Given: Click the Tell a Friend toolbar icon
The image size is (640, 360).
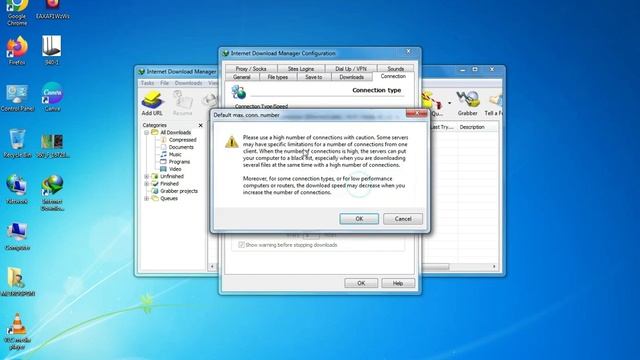Looking at the screenshot, I should coord(493,103).
